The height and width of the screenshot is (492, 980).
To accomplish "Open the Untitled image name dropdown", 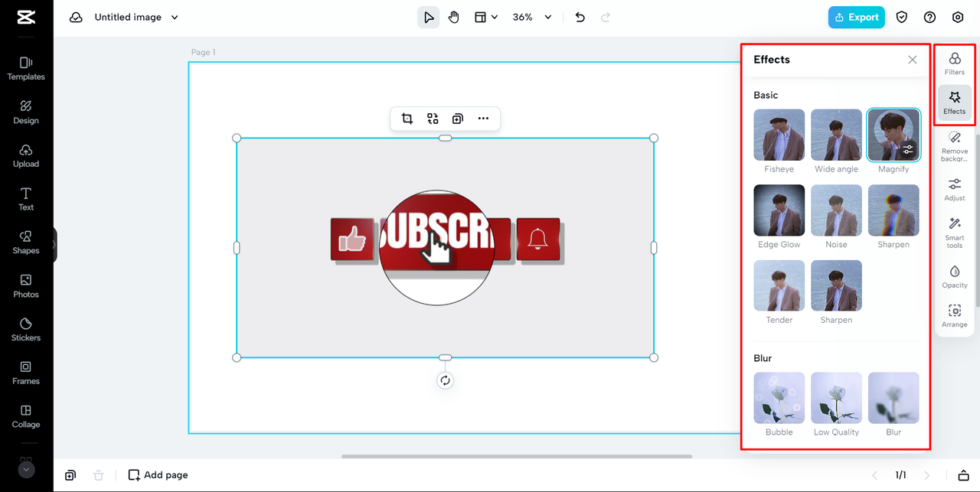I will click(x=136, y=17).
